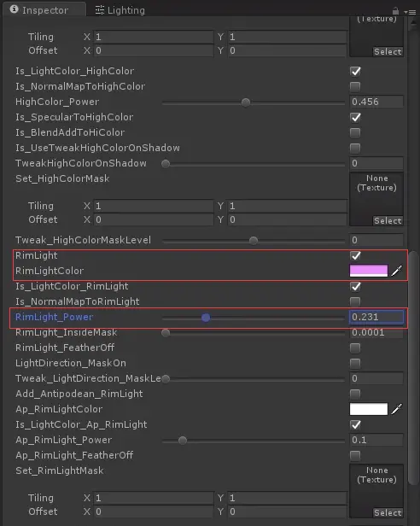The width and height of the screenshot is (420, 526).
Task: Uncheck Is_LightColor_HighColor
Action: (355, 71)
